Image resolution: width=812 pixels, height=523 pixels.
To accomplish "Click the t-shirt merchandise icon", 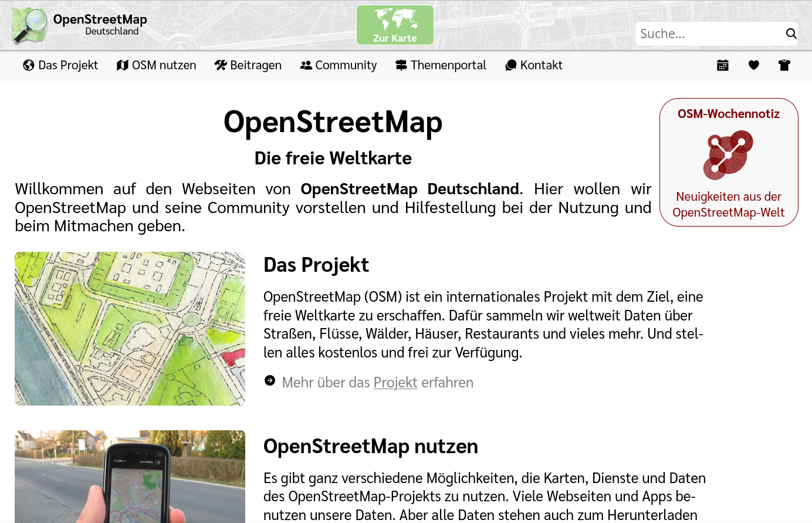I will (x=784, y=65).
